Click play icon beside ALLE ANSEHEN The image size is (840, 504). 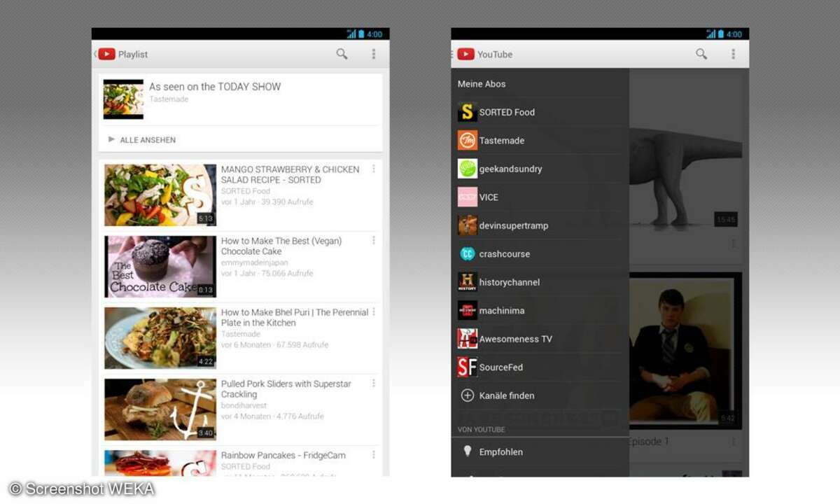click(x=111, y=139)
